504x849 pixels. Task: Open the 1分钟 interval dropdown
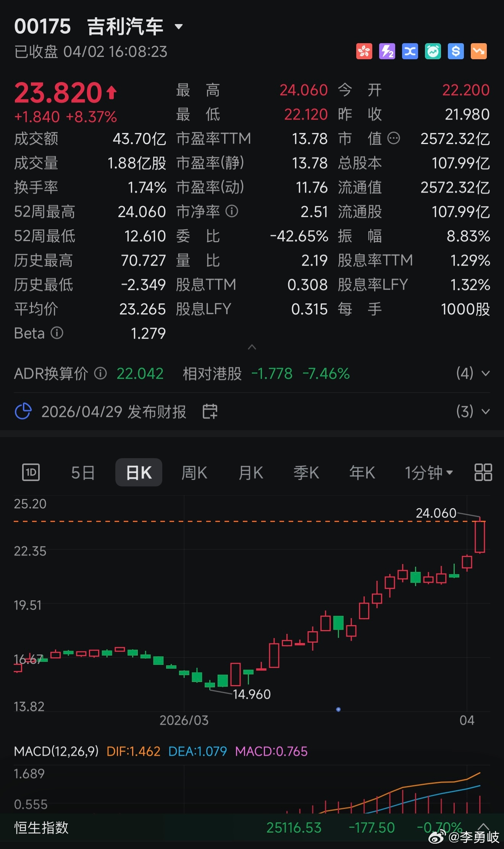[x=429, y=473]
